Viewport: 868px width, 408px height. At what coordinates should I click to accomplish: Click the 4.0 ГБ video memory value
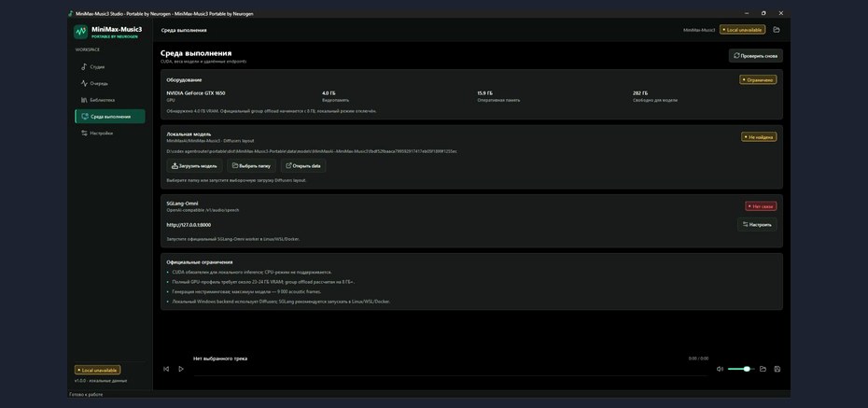(329, 93)
